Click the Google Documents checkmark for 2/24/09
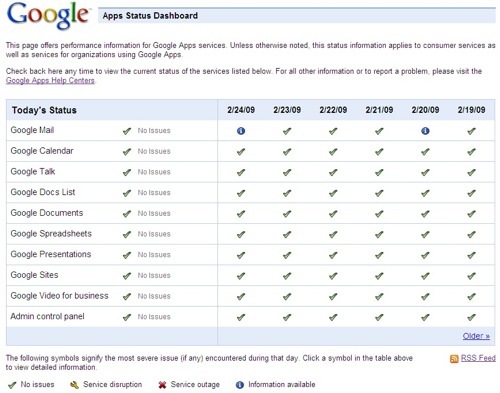 coord(241,214)
